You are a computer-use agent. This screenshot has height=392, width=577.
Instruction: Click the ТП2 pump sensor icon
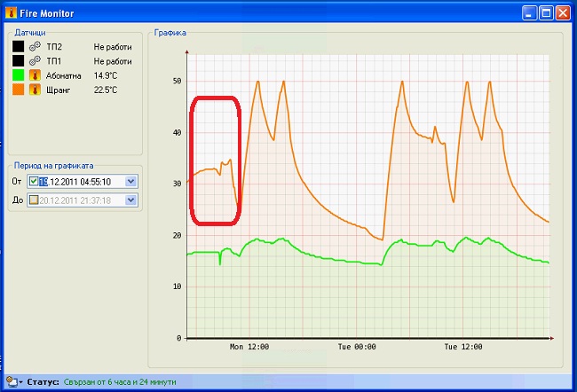pyautogui.click(x=36, y=46)
